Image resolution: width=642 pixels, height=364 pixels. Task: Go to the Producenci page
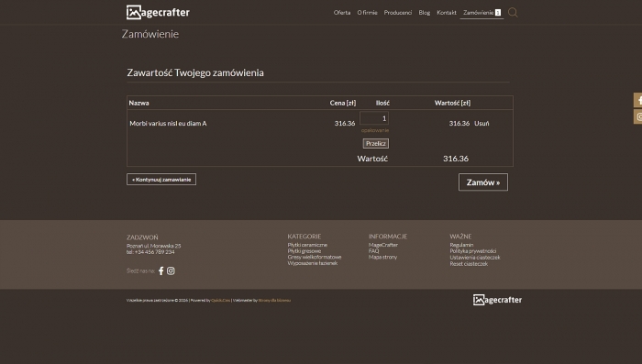pos(397,13)
